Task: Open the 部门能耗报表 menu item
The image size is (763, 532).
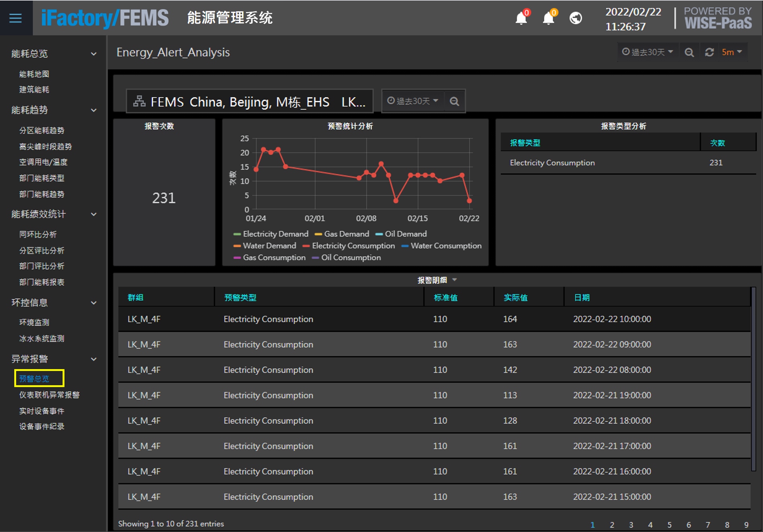Action: 42,282
